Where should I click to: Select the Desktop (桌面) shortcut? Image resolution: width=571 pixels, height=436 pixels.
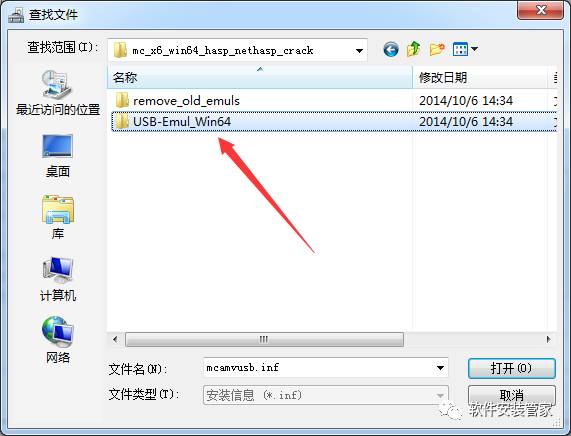[x=58, y=156]
